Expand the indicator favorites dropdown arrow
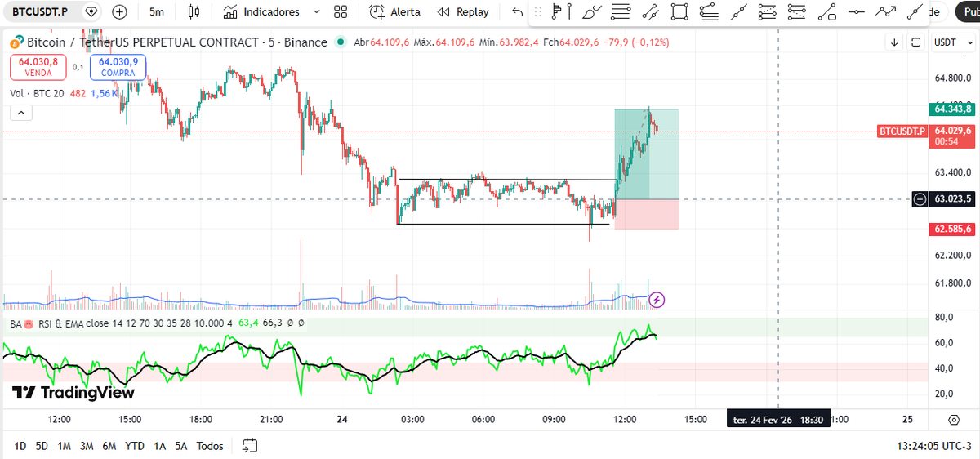The height and width of the screenshot is (459, 980). 317,12
